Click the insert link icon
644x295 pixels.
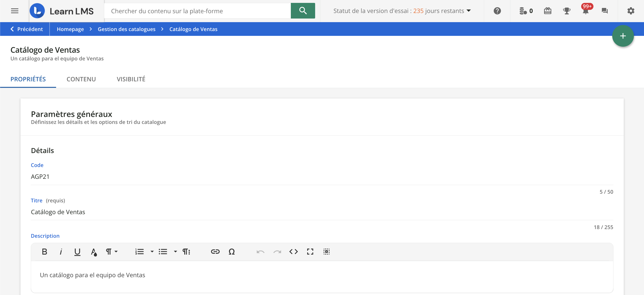click(x=215, y=251)
